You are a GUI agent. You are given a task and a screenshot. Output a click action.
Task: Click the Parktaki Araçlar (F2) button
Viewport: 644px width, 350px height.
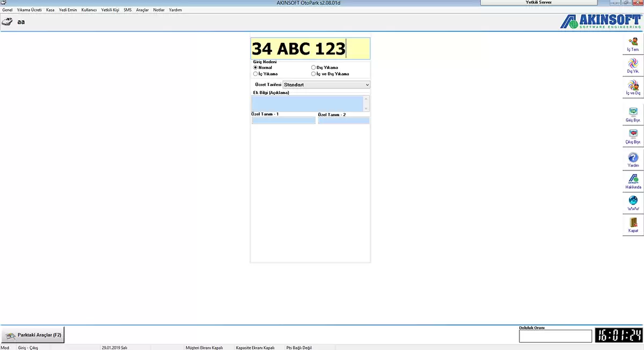33,335
